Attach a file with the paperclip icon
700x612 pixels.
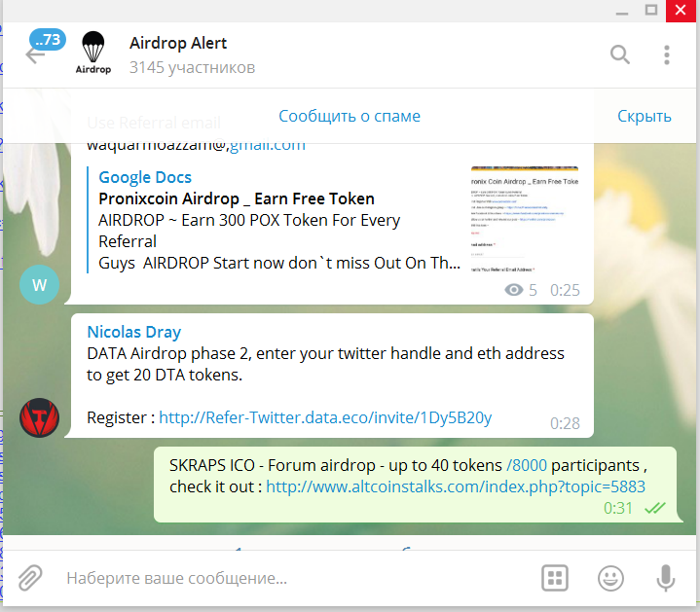coord(30,578)
